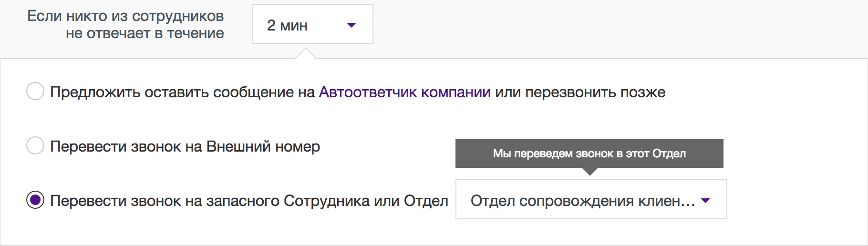This screenshot has width=868, height=246.
Task: Click the panel pointer notch under '2 мин'
Action: [306, 53]
